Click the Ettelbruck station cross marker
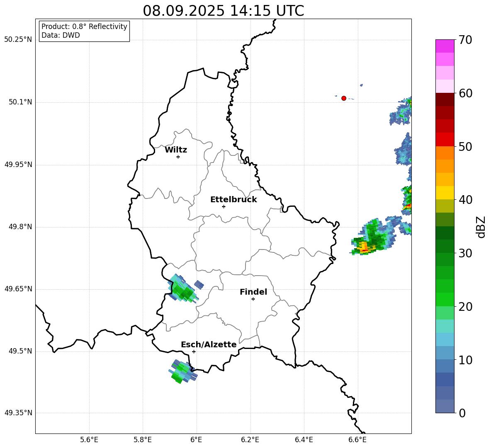Image resolution: width=491 pixels, height=448 pixels. click(x=224, y=206)
